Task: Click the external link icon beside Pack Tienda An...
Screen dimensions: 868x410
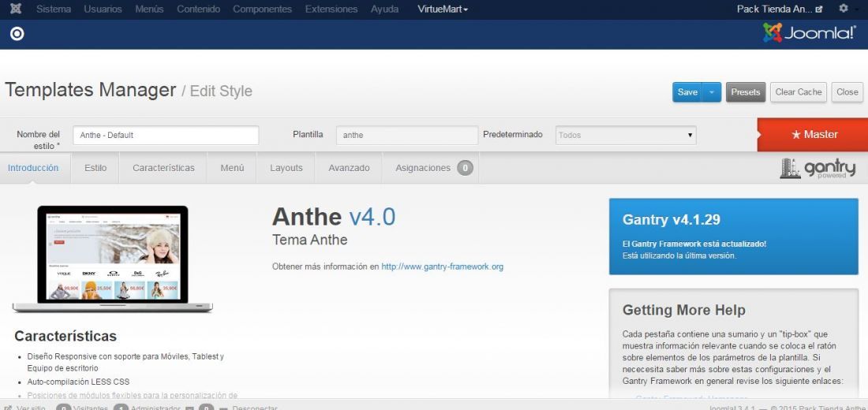Action: coord(819,9)
